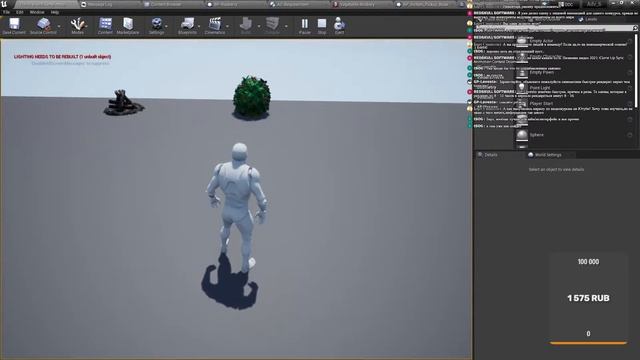Open the Settings toolbar icon

pyautogui.click(x=156, y=25)
